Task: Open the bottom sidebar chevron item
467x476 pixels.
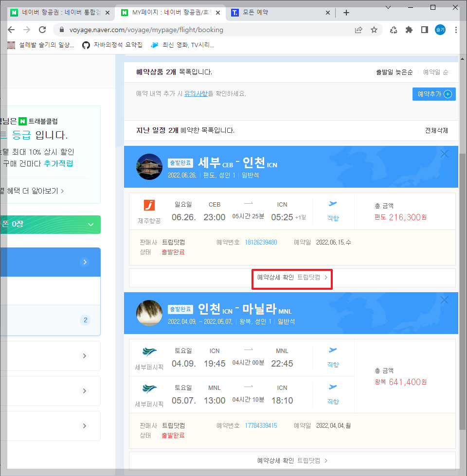Action: pyautogui.click(x=85, y=426)
